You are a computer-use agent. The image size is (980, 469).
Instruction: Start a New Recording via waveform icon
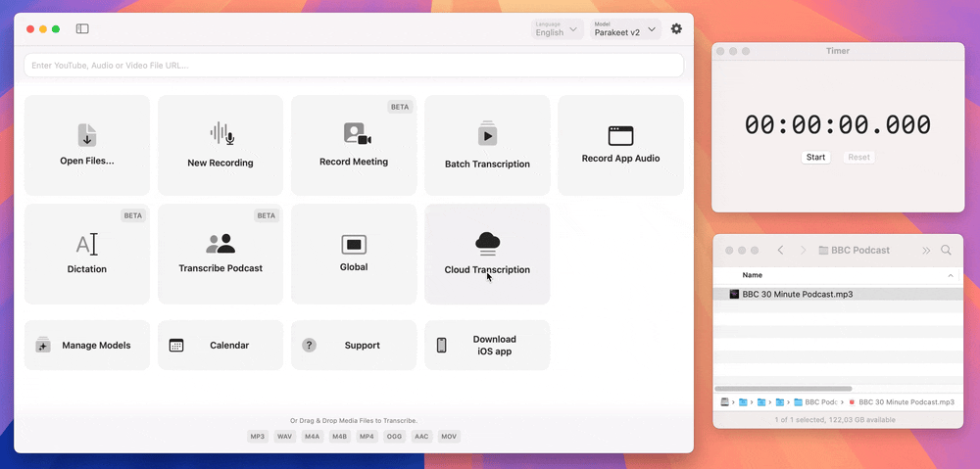click(x=220, y=135)
